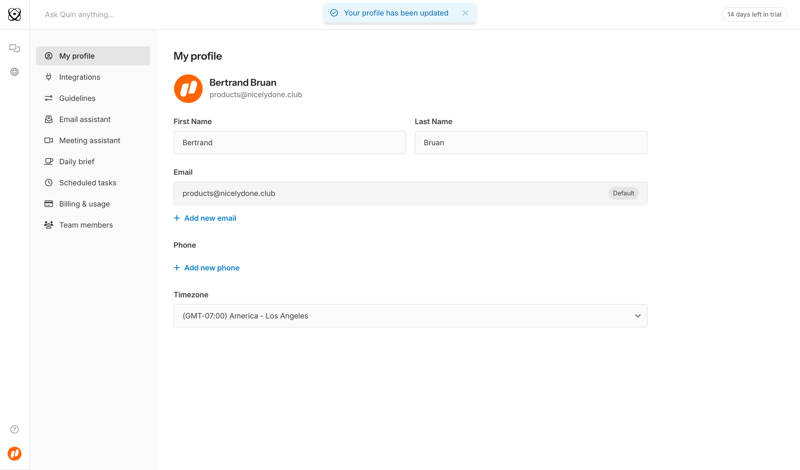The width and height of the screenshot is (800, 470).
Task: Open Meeting assistant settings
Action: [x=89, y=141]
